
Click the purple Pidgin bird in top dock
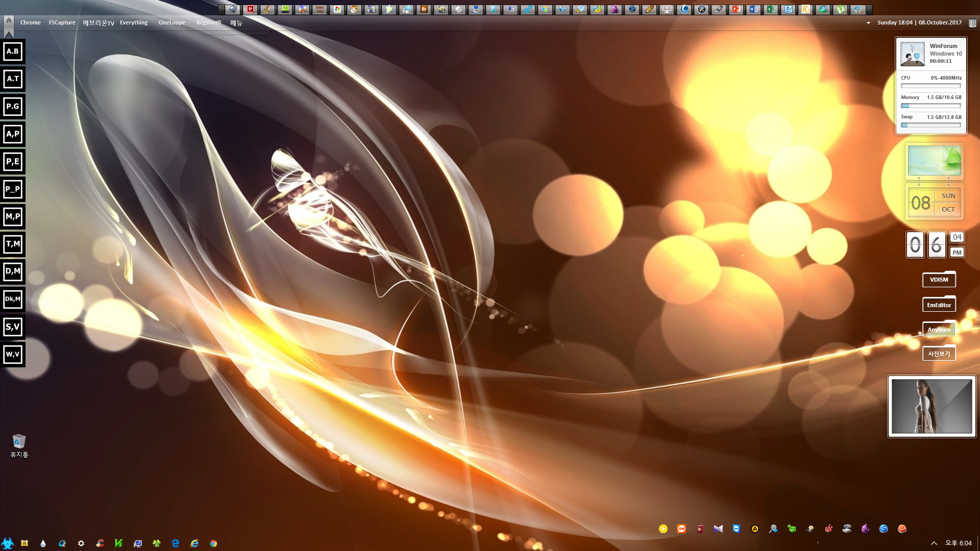615,9
